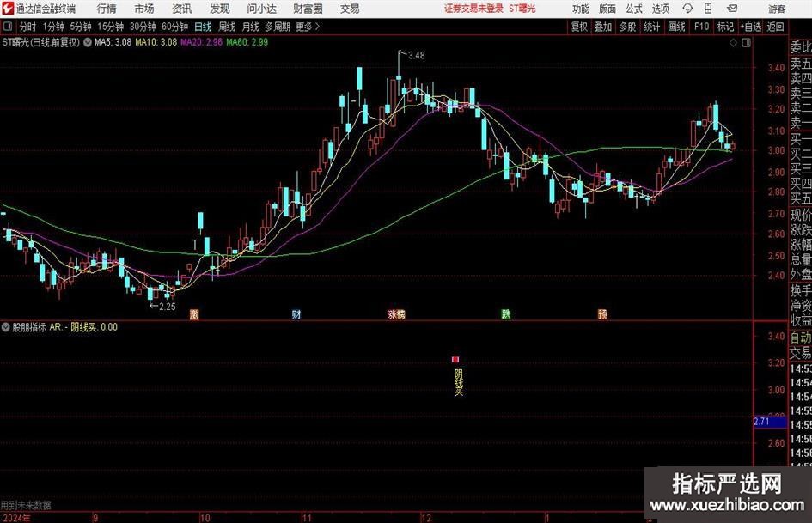Open the 财富圈 menu
This screenshot has height=523, width=812.
click(308, 9)
